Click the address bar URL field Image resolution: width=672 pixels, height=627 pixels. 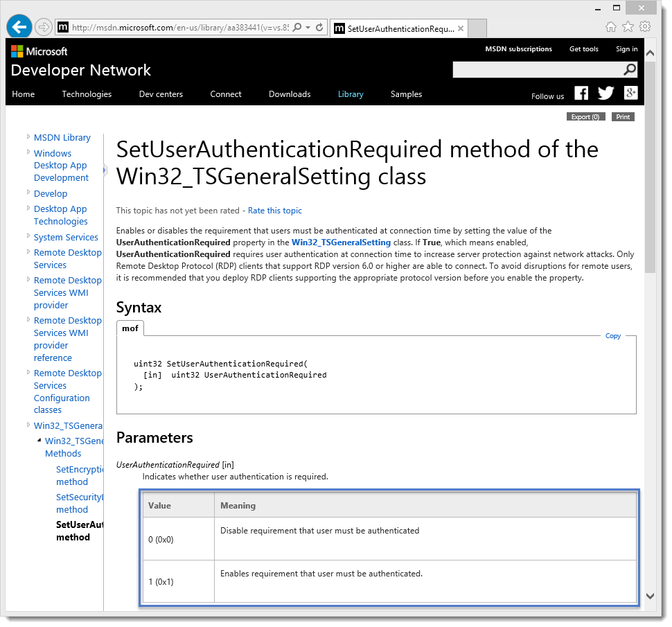tap(180, 28)
